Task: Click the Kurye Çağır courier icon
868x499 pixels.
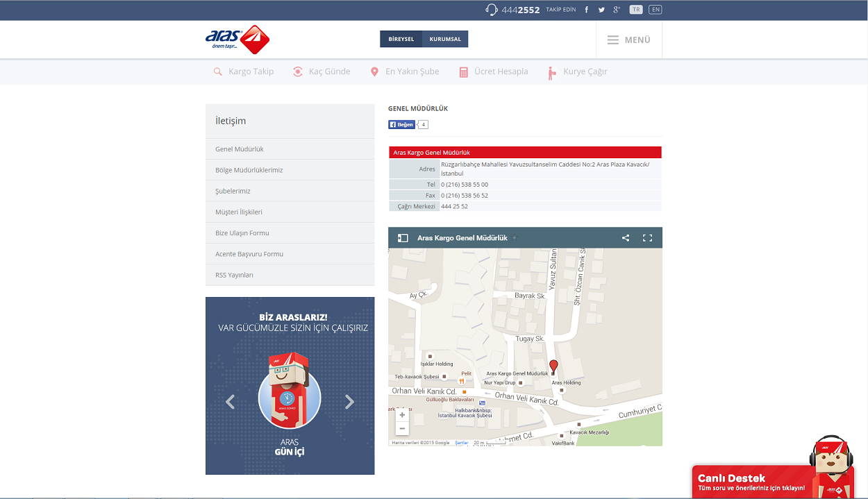Action: [x=552, y=72]
